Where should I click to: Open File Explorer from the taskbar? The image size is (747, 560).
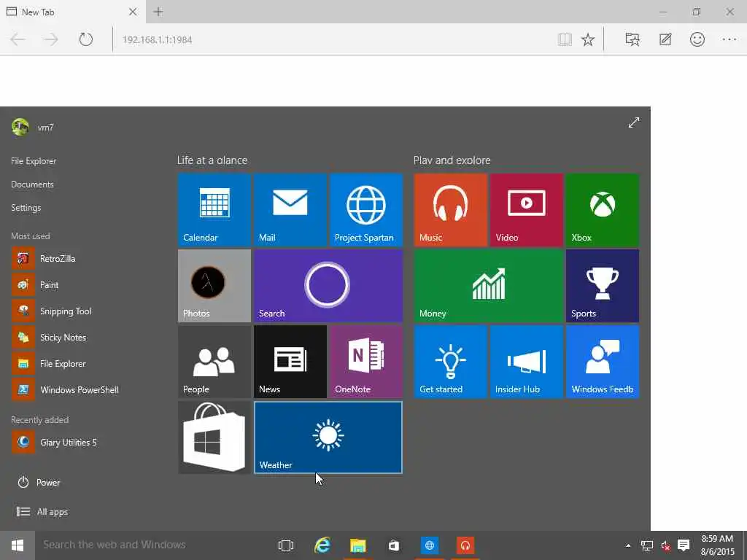tap(357, 545)
